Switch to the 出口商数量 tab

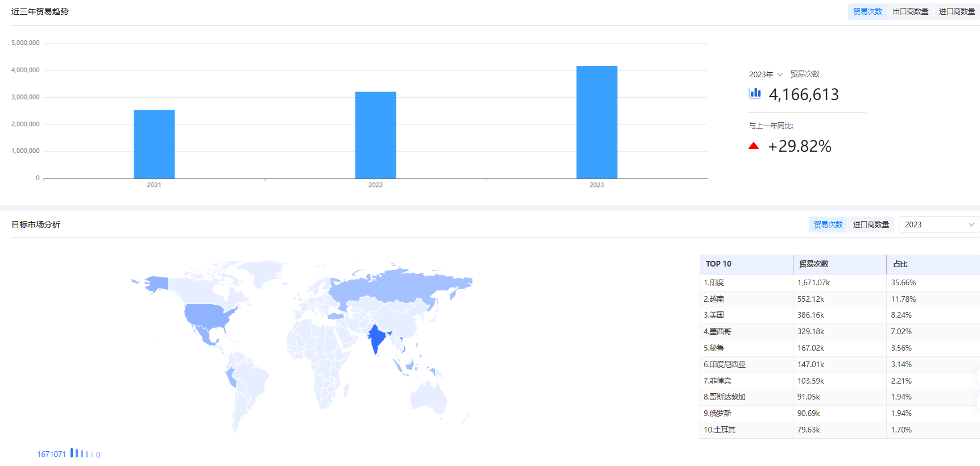(x=910, y=11)
